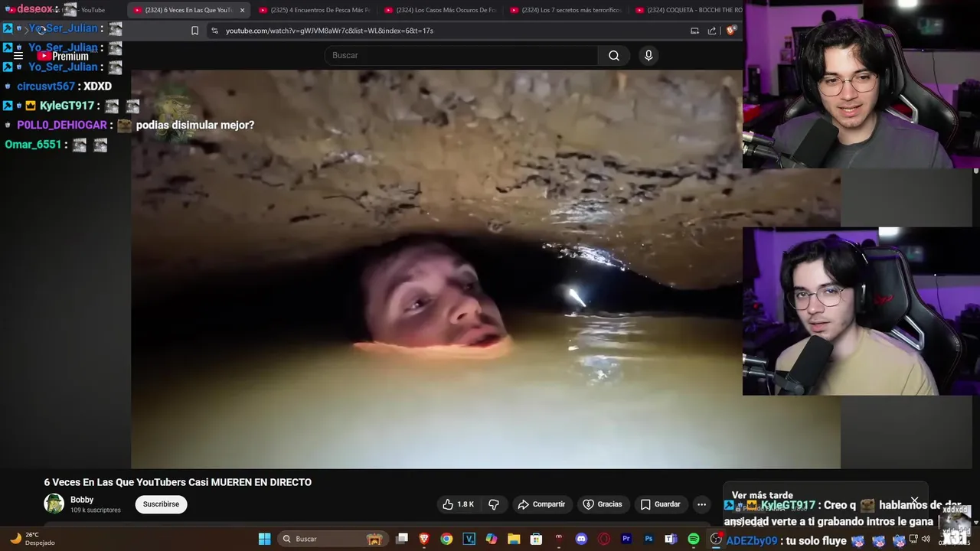Launch Brave browser from the taskbar
Image resolution: width=980 pixels, height=551 pixels.
coord(424,539)
